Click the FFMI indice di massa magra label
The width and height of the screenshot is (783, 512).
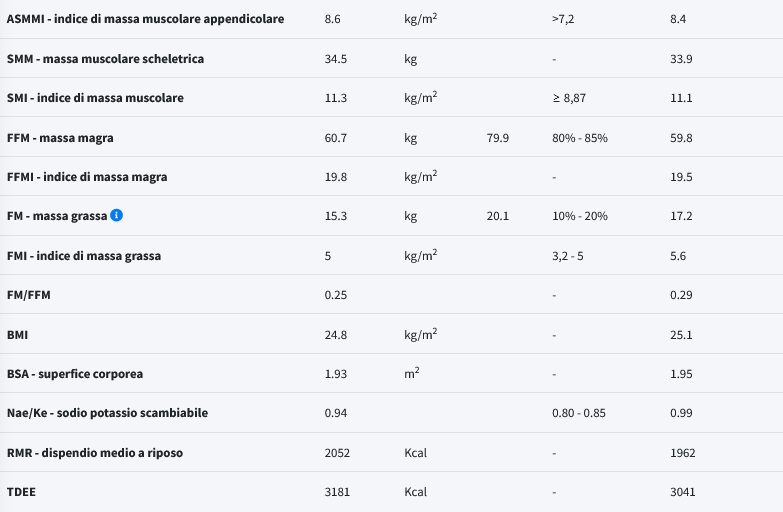[x=87, y=177]
